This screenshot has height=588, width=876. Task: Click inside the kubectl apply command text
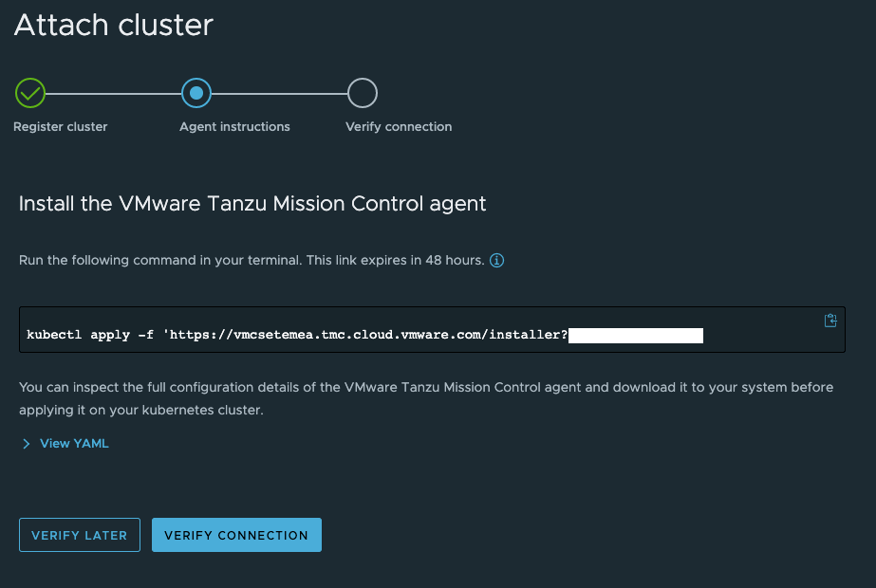[285, 335]
